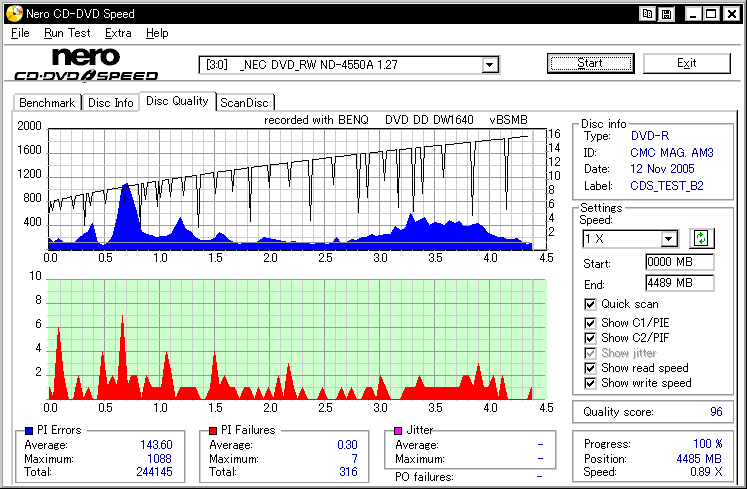Screen dimensions: 747x489
Task: Click the Quality score value 96
Action: tap(716, 412)
